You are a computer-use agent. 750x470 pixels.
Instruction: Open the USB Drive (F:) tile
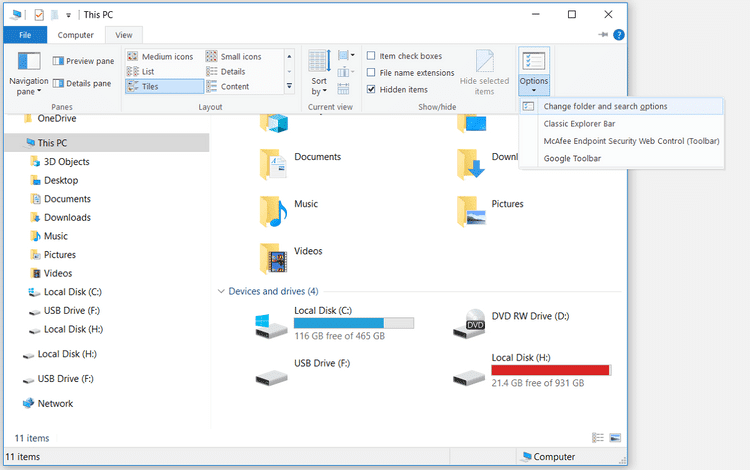click(x=303, y=371)
